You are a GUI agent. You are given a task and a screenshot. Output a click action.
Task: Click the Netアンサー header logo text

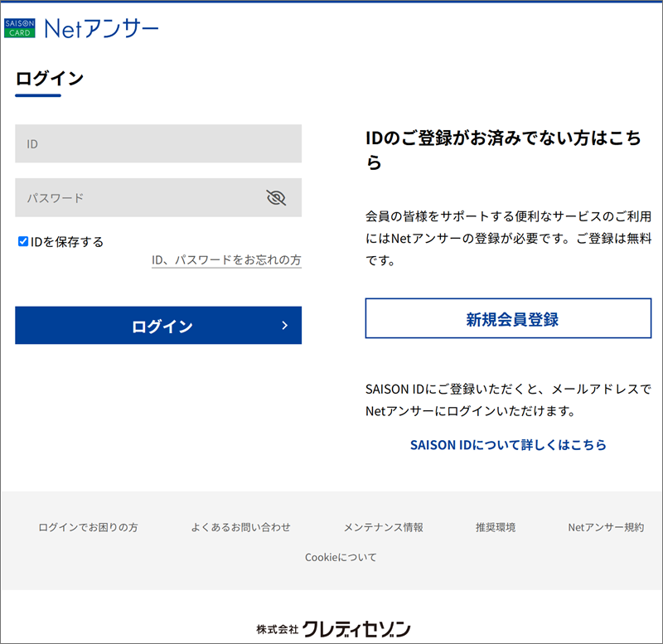click(101, 29)
